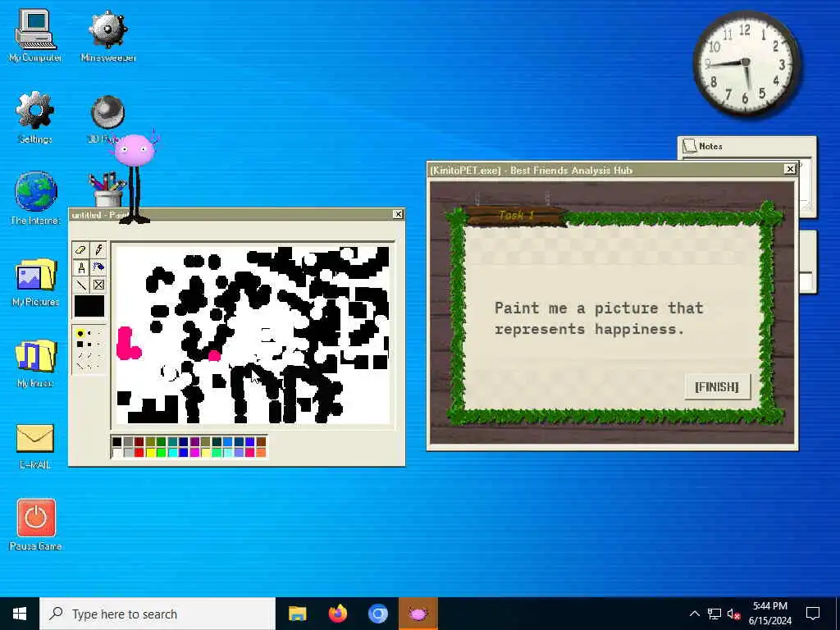The width and height of the screenshot is (840, 630).
Task: Click the Notes window title bar
Action: 746,146
